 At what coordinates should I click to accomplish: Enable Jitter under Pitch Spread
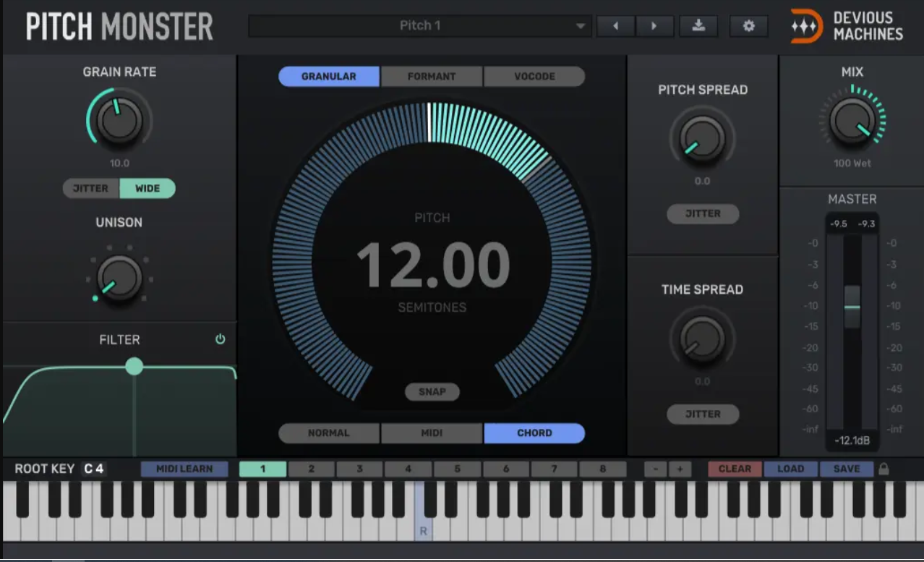coord(703,214)
